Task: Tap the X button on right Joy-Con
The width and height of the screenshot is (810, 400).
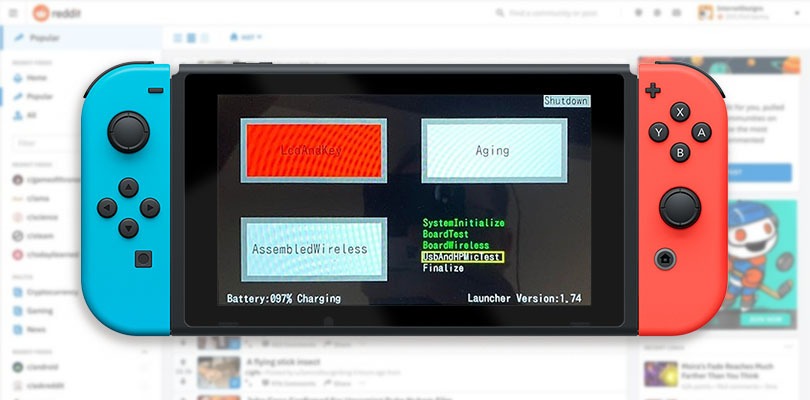Action: (680, 112)
